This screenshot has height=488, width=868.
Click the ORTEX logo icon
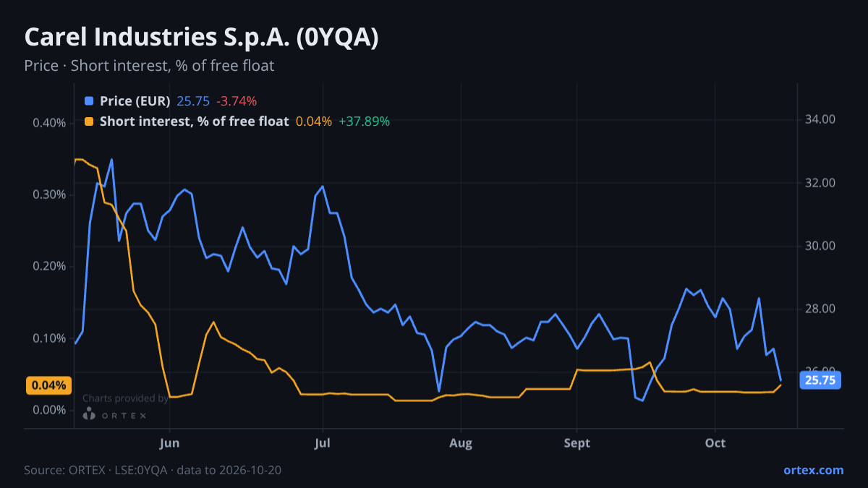point(89,414)
